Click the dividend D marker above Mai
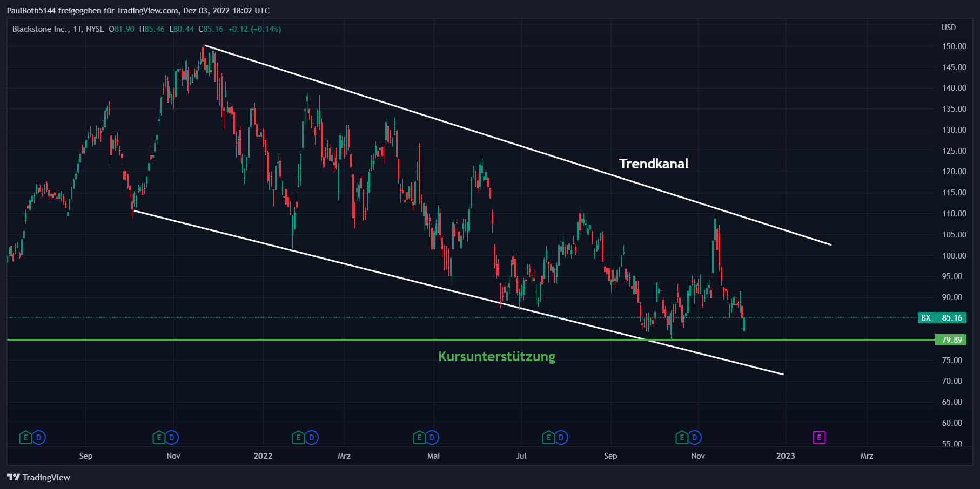Viewport: 980px width, 489px height. [x=432, y=437]
